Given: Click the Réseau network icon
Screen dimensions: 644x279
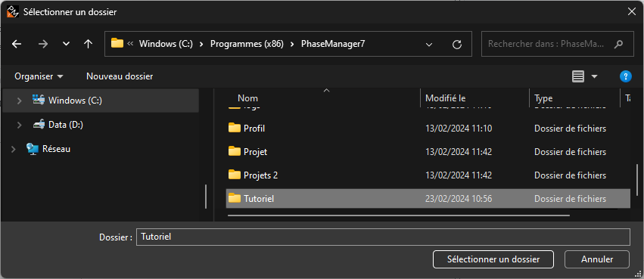Looking at the screenshot, I should pyautogui.click(x=32, y=148).
